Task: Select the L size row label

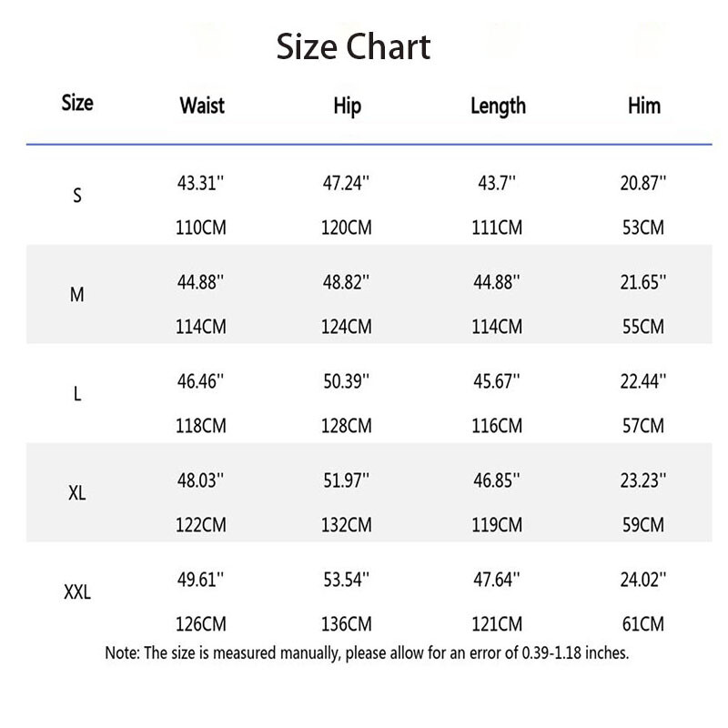Action: (77, 397)
